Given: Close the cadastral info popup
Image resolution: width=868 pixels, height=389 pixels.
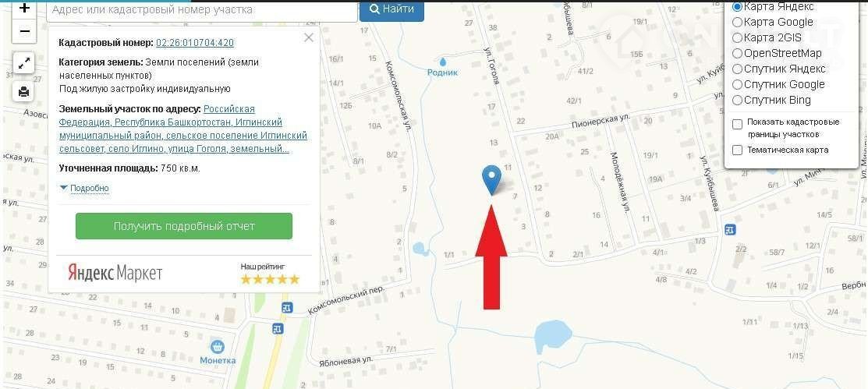Looking at the screenshot, I should [309, 37].
